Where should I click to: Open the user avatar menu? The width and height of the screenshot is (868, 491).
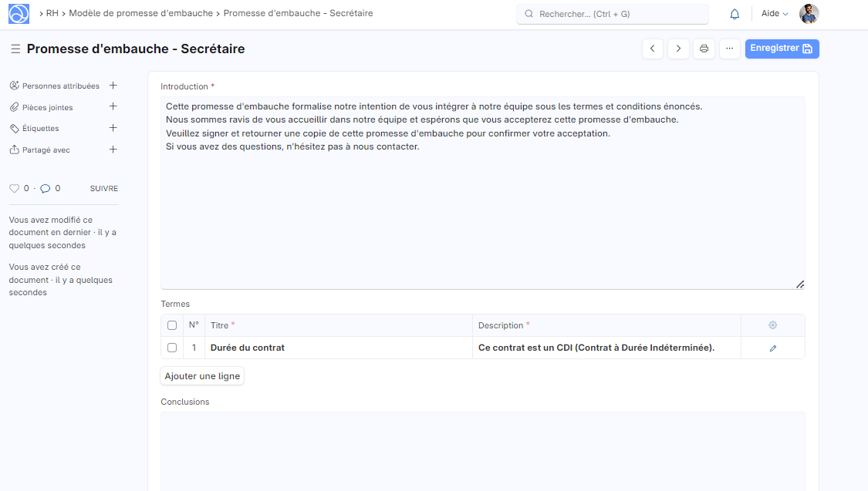(x=809, y=14)
